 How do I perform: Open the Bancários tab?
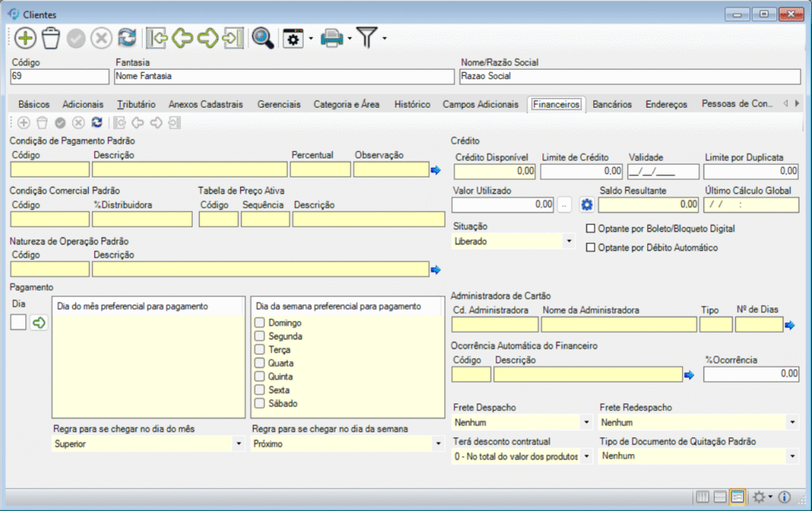pyautogui.click(x=612, y=105)
